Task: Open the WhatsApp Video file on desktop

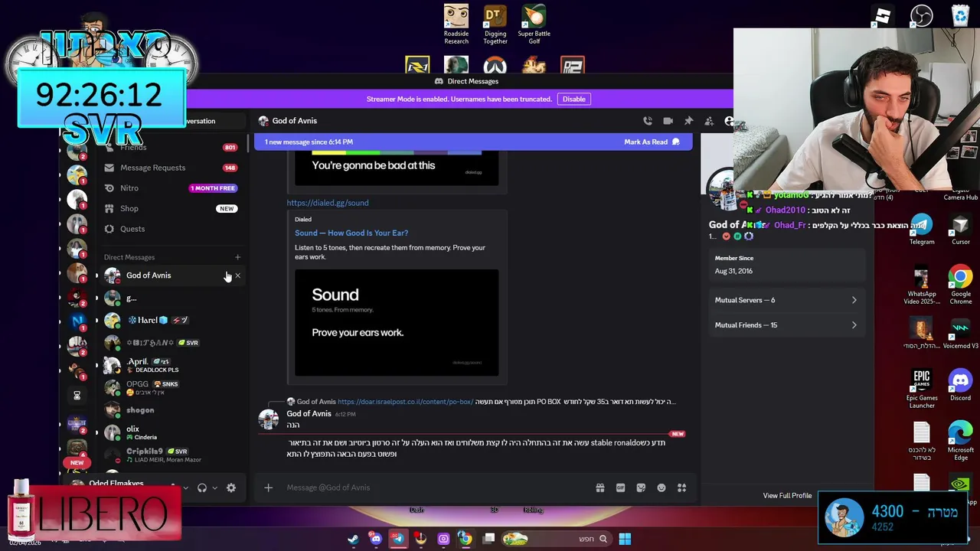Action: (922, 285)
